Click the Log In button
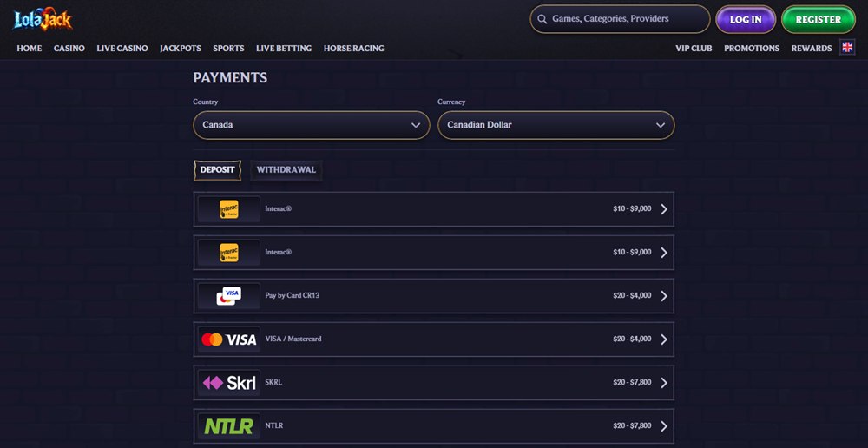 click(746, 19)
